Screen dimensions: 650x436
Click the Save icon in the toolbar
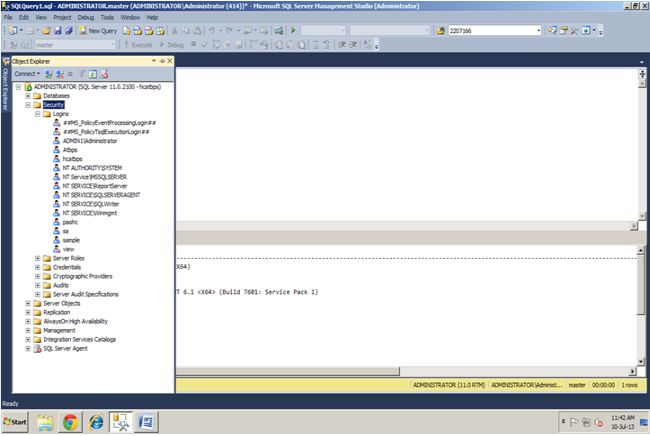tap(58, 31)
